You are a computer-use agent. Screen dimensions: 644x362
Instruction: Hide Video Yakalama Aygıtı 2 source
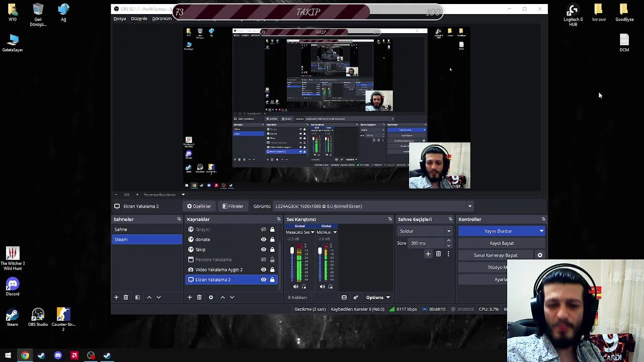264,269
